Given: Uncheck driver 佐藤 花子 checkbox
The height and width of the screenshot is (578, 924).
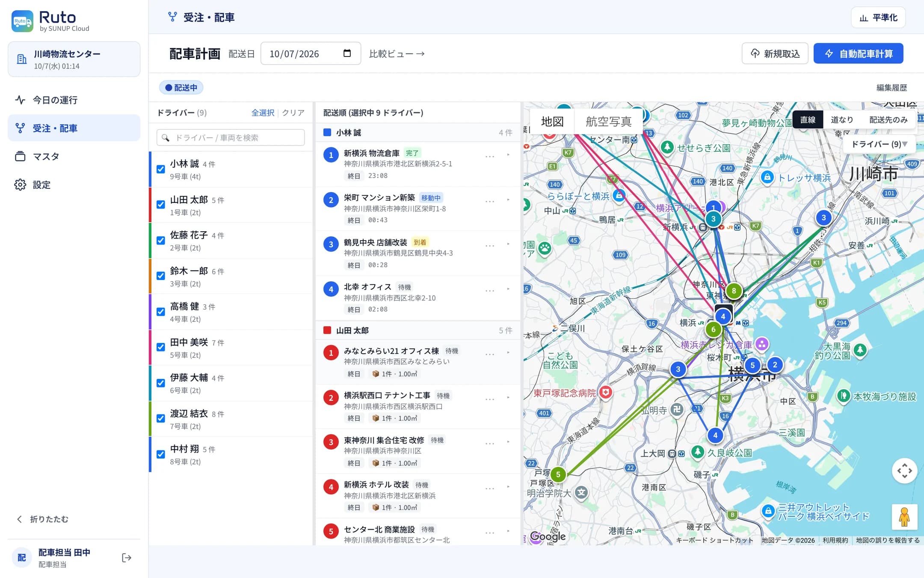Looking at the screenshot, I should (161, 241).
